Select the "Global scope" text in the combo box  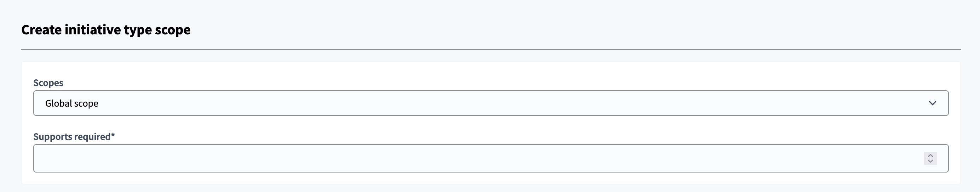point(71,103)
